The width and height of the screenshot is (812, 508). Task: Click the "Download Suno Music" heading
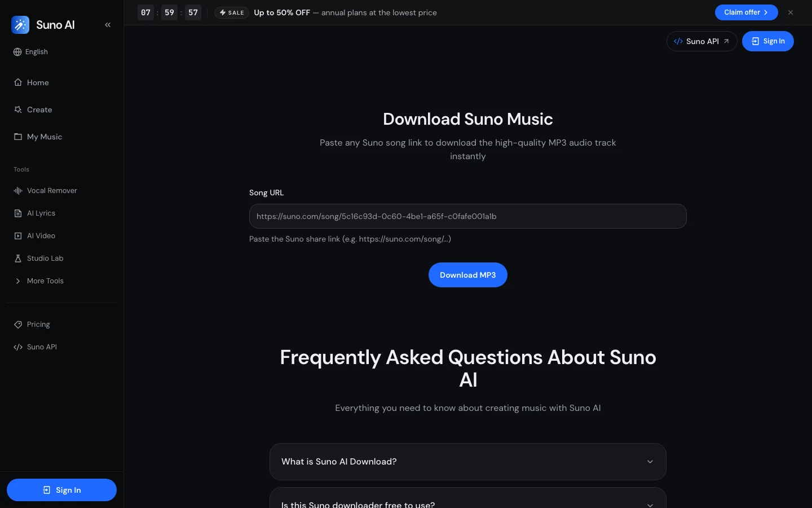click(x=467, y=119)
